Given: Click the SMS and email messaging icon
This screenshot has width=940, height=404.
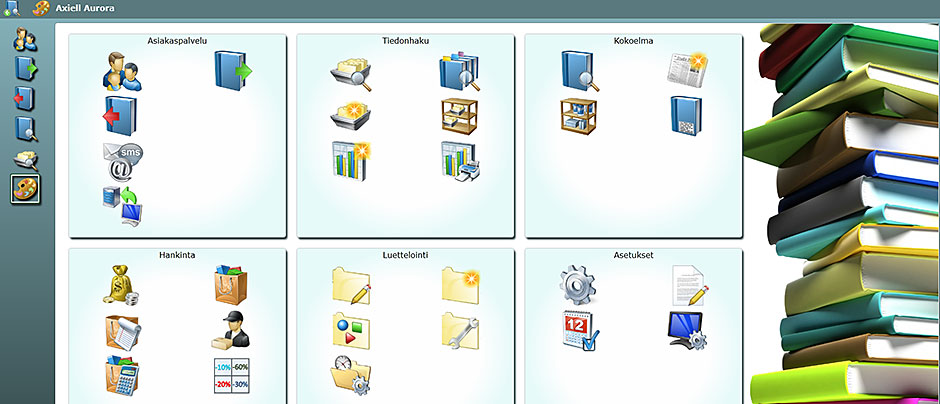Looking at the screenshot, I should [122, 160].
